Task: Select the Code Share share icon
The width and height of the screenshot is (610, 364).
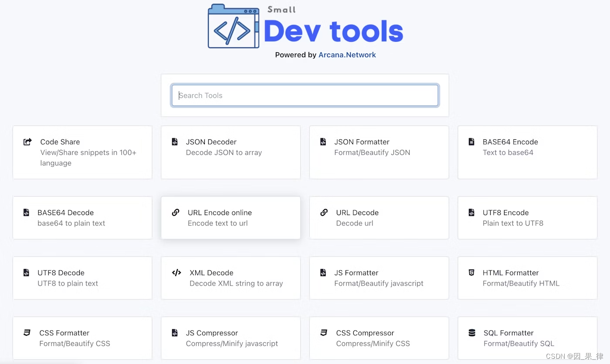Action: (x=27, y=141)
